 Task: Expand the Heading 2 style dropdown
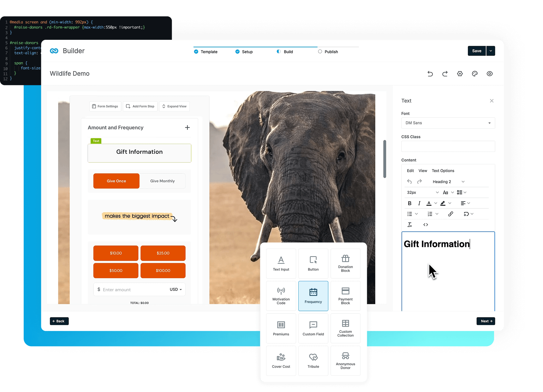coord(448,182)
